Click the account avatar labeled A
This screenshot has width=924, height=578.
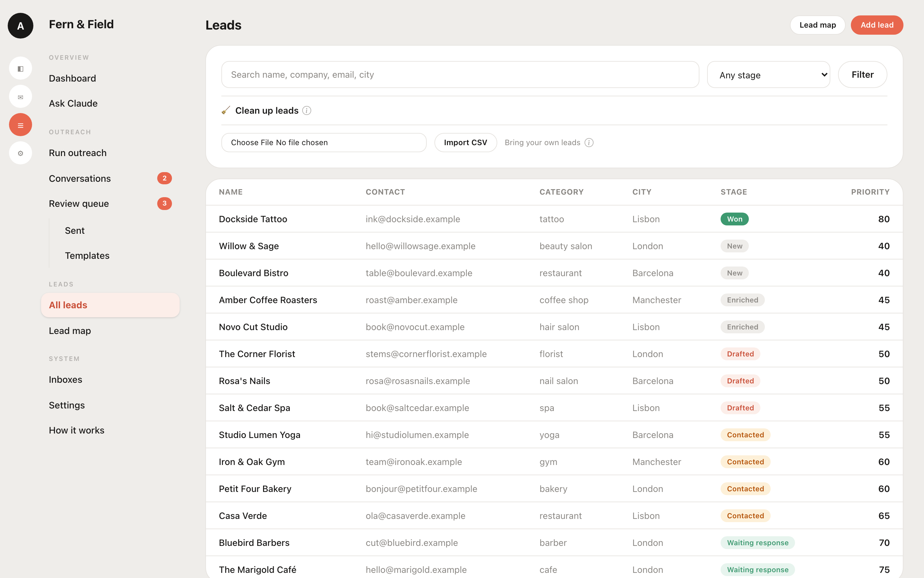[21, 26]
